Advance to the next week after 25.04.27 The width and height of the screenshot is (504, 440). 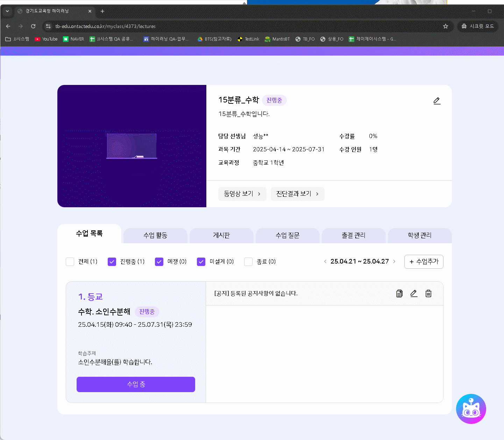[394, 261]
